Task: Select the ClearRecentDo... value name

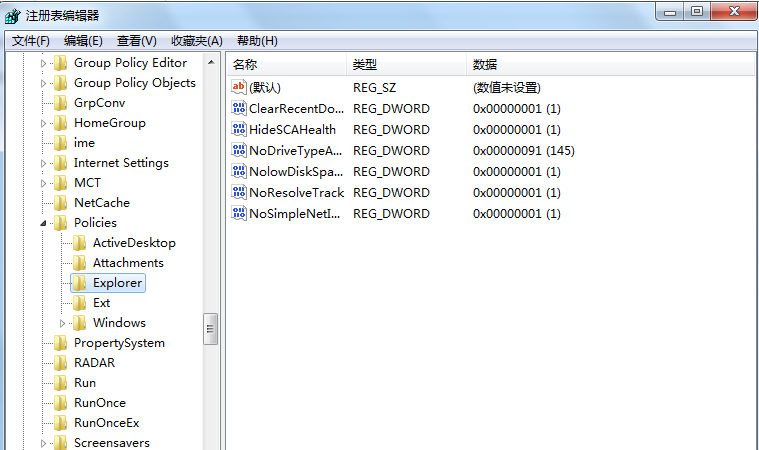Action: tap(296, 108)
